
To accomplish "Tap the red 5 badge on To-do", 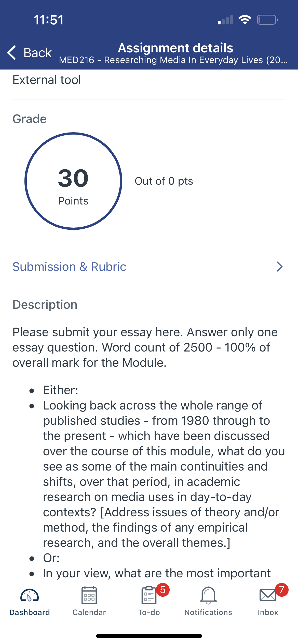I will click(163, 590).
